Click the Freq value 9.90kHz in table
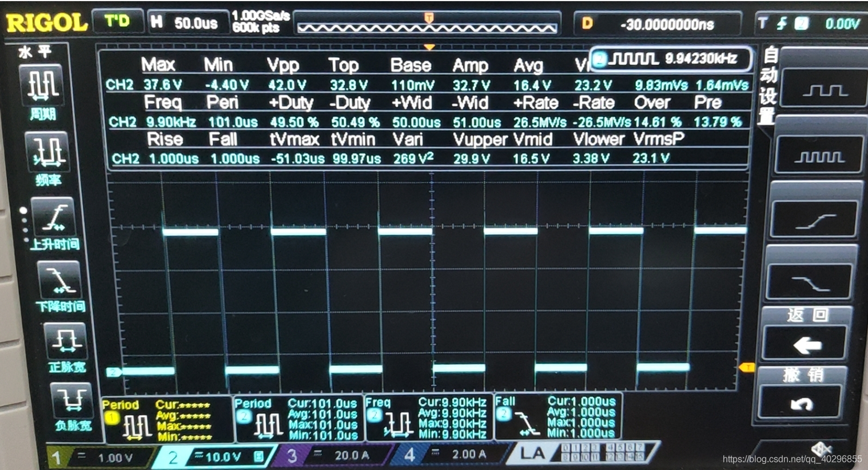Image resolution: width=868 pixels, height=470 pixels. 171,122
